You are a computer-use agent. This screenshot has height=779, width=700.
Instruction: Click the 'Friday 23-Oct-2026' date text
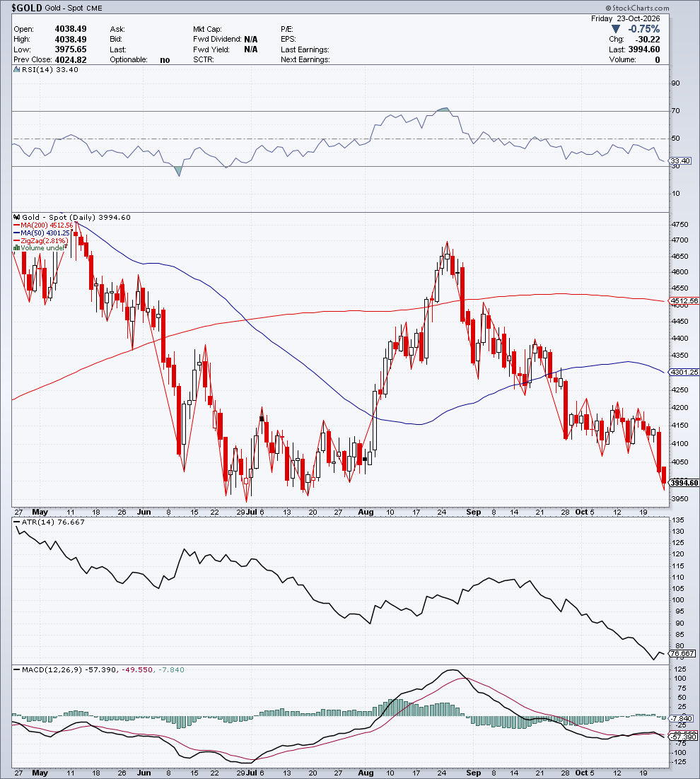click(626, 18)
